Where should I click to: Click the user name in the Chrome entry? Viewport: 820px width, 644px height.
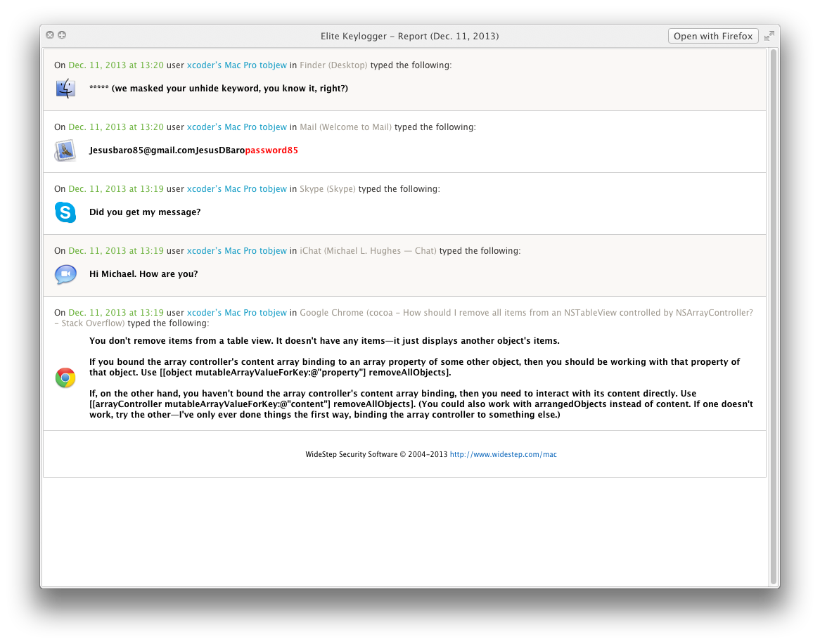pyautogui.click(x=237, y=313)
